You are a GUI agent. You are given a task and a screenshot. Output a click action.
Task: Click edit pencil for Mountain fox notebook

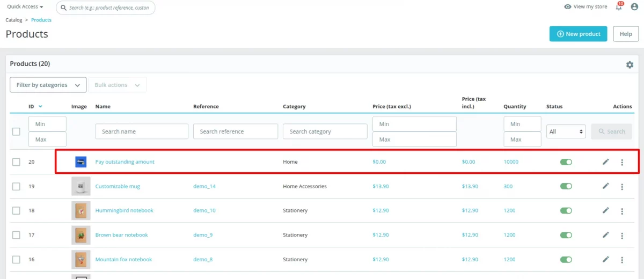[x=606, y=259]
